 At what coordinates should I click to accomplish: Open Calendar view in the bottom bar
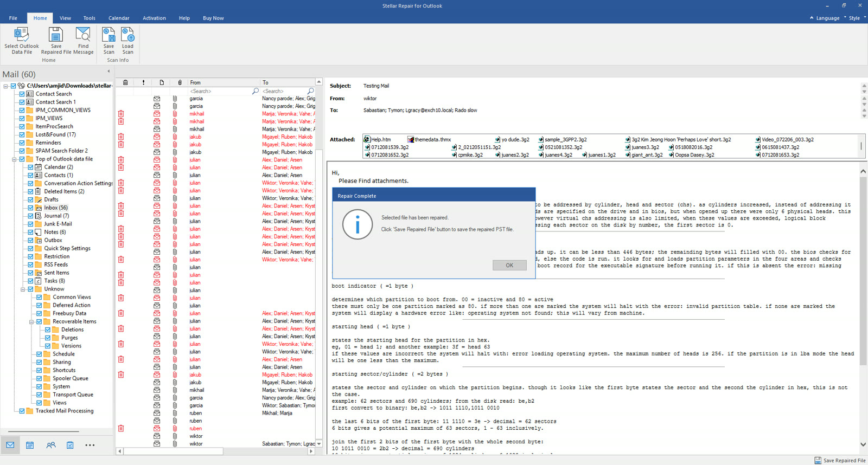tap(30, 445)
